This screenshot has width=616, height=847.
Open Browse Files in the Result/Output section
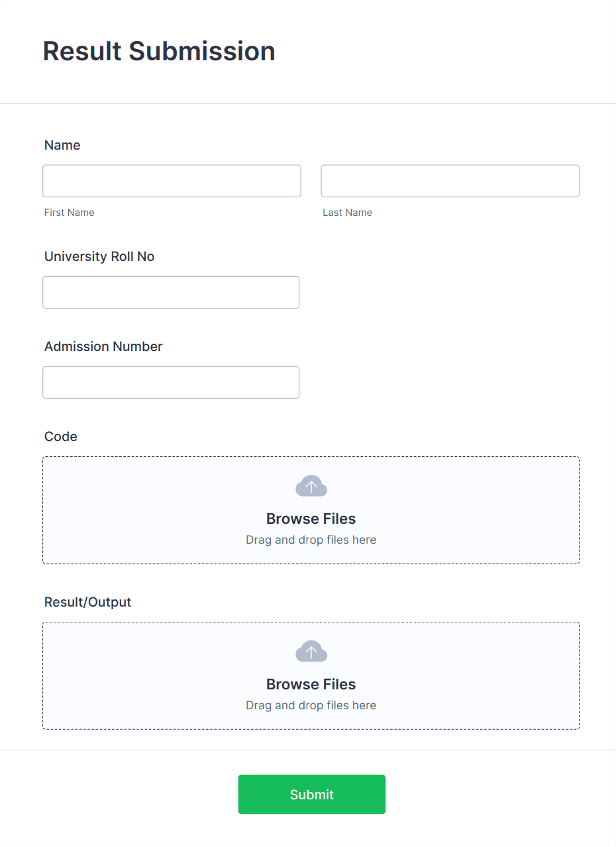[311, 684]
